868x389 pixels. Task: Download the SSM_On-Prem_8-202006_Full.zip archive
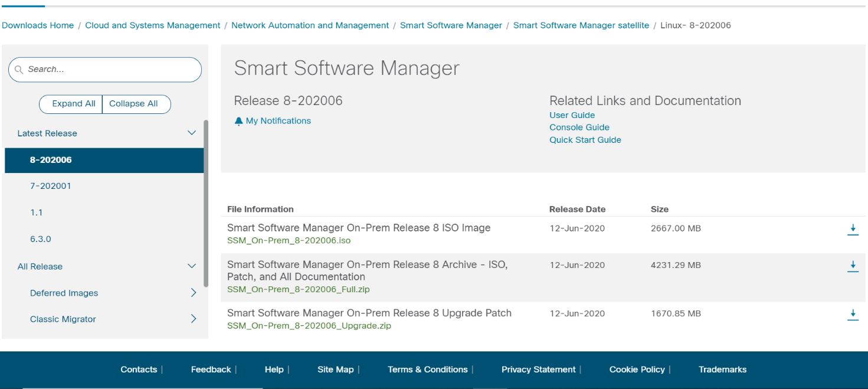853,266
